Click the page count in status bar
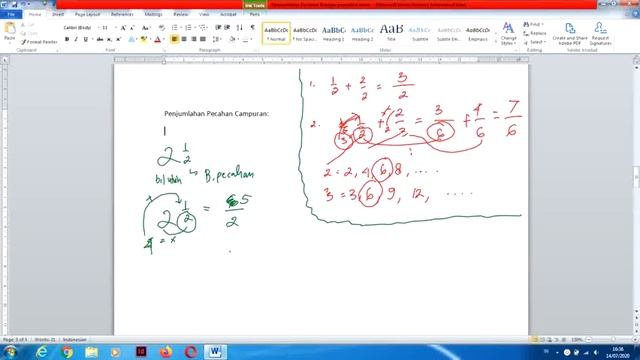The image size is (640, 360). click(x=15, y=340)
